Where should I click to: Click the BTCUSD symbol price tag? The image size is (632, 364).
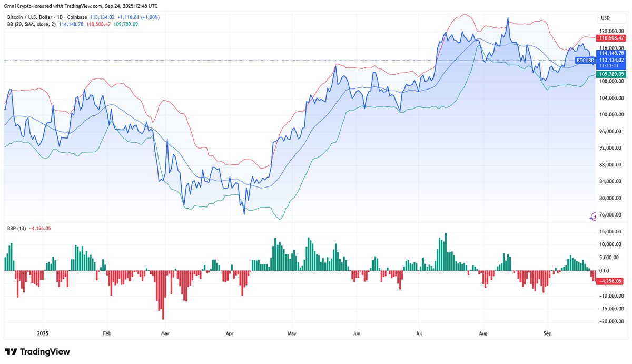click(585, 61)
